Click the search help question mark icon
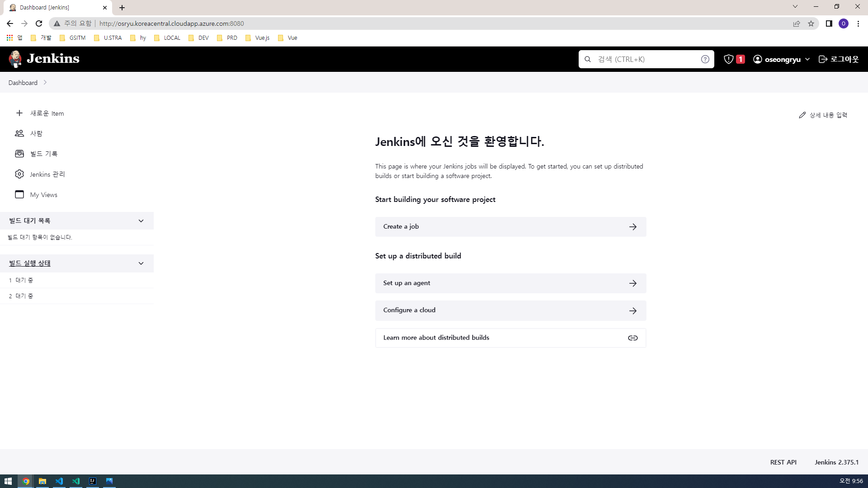The image size is (868, 488). click(705, 59)
